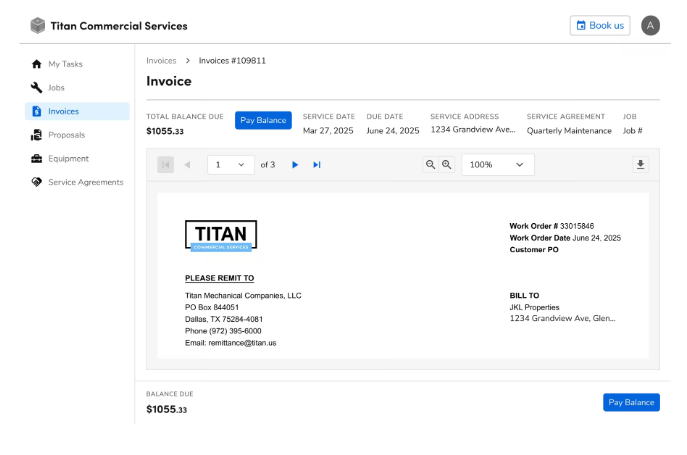687x455 pixels.
Task: Click the PO Box 844051 line
Action: pos(212,307)
